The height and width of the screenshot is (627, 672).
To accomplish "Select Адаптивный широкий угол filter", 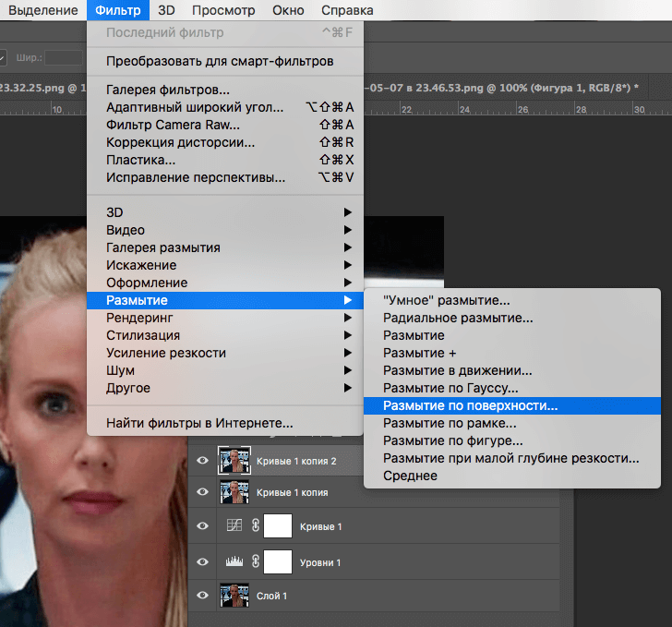I will 225,107.
